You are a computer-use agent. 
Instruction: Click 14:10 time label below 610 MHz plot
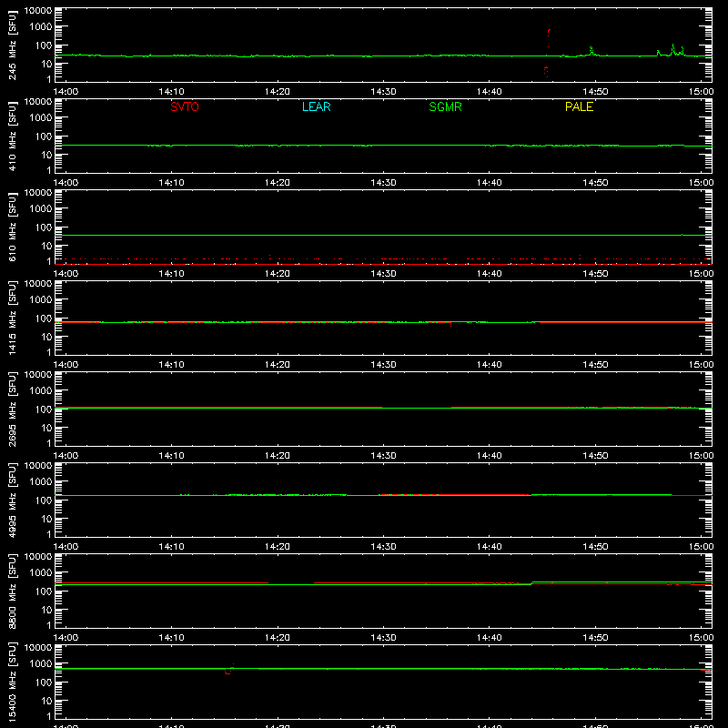pos(171,274)
